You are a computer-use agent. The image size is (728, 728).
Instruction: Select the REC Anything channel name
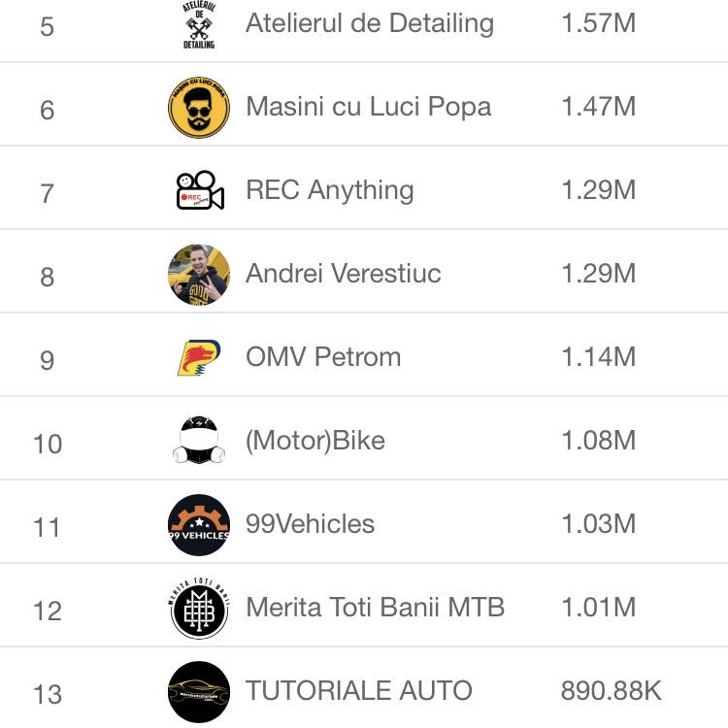click(x=330, y=190)
